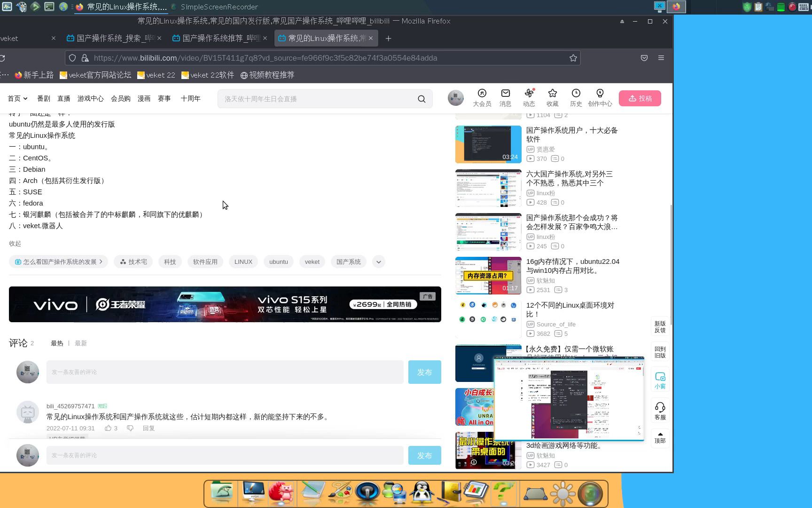
Task: Sort comments by 最新
Action: pos(81,343)
